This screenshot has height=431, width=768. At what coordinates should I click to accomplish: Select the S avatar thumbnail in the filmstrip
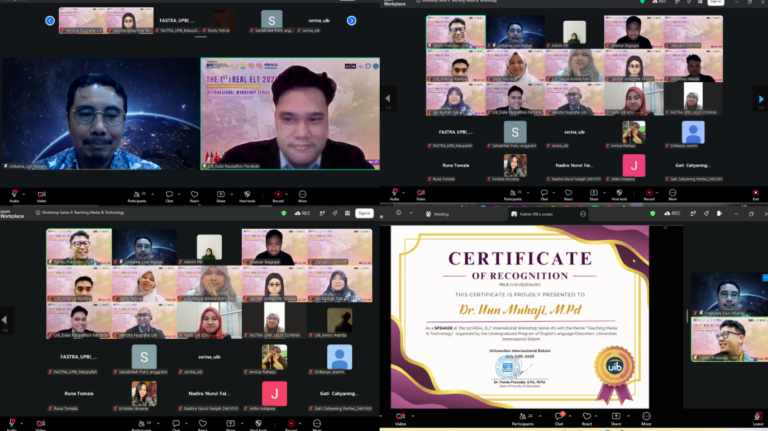tap(272, 21)
